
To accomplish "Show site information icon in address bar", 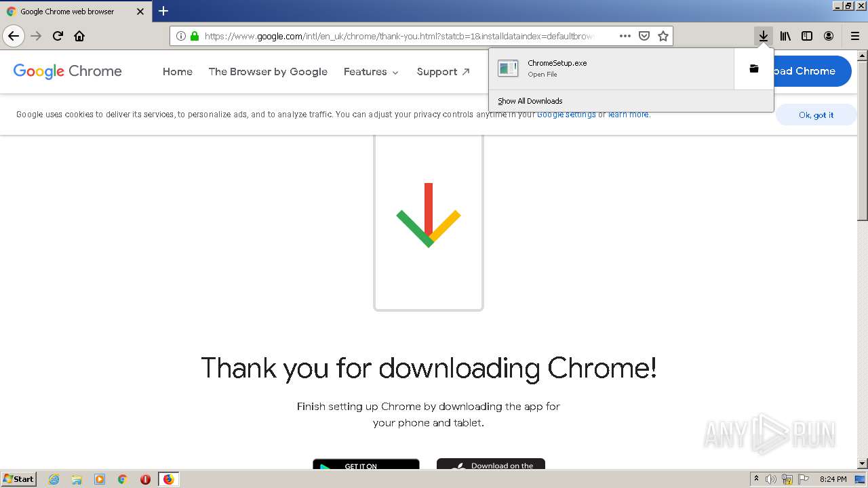I will [181, 36].
